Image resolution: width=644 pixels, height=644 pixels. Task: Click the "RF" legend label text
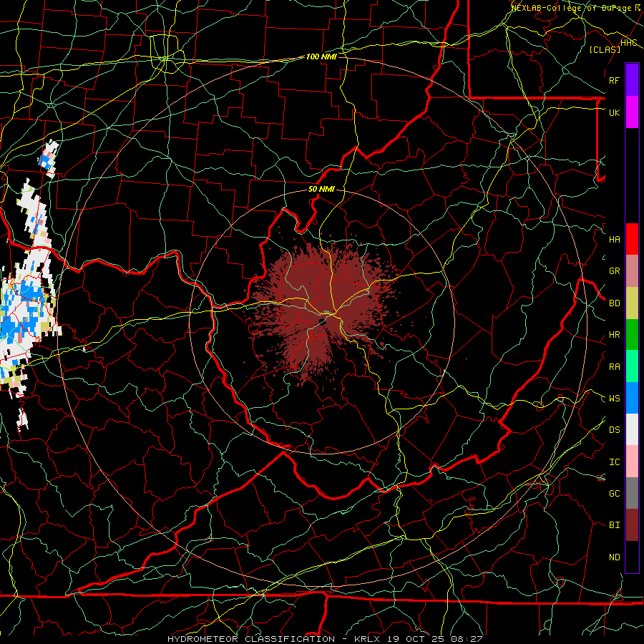point(615,80)
